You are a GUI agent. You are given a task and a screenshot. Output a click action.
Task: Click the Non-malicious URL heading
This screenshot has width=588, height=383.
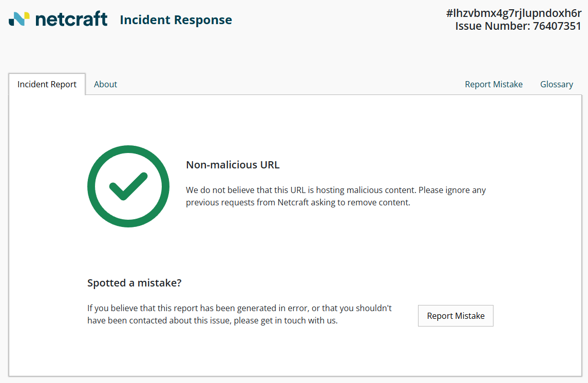point(233,165)
